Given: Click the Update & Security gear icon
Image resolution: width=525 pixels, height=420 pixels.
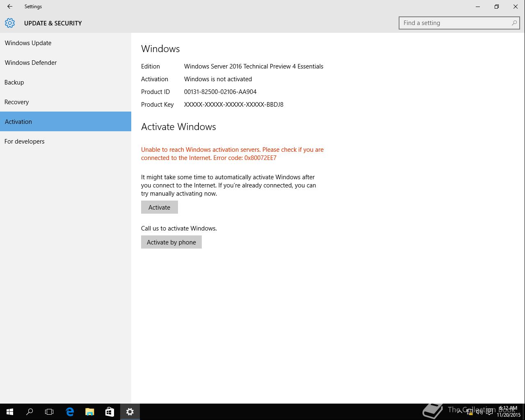Looking at the screenshot, I should [x=10, y=23].
